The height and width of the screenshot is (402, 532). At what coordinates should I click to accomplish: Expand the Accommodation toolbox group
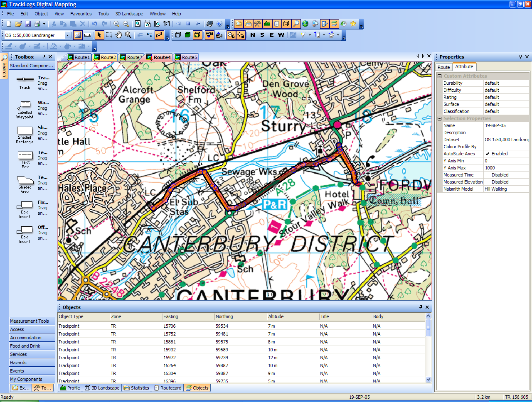click(x=32, y=338)
